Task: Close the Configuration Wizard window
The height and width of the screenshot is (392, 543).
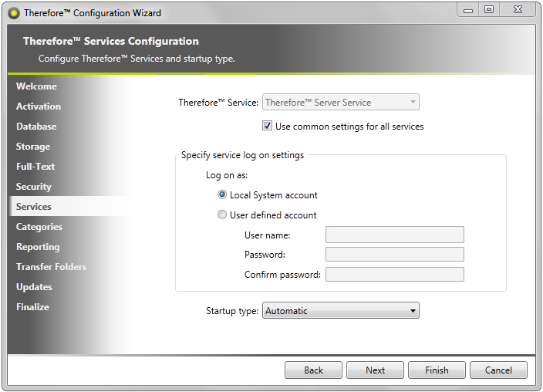Action: tap(518, 10)
